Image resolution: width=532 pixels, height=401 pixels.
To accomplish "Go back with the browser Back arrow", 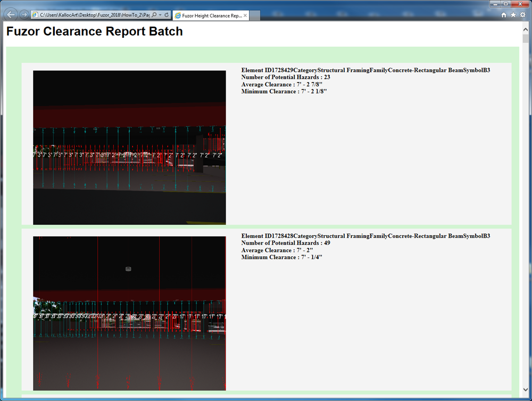I will coord(11,14).
